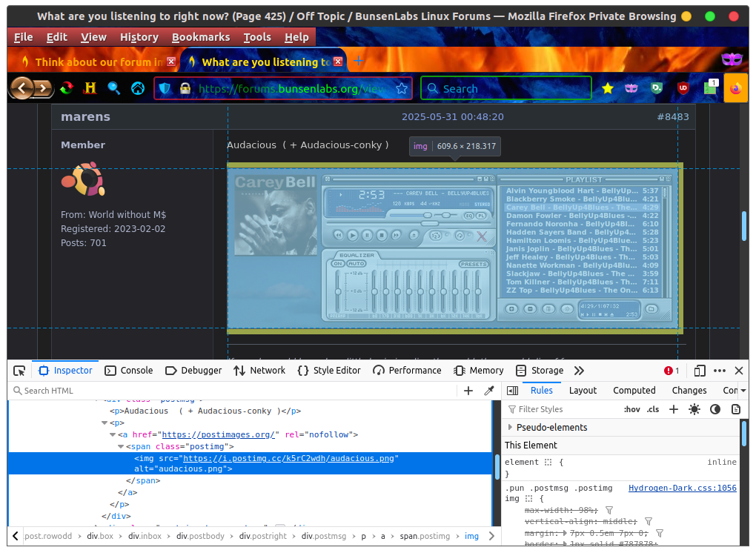The width and height of the screenshot is (756, 553).
Task: Open the Tools menu
Action: tap(257, 37)
